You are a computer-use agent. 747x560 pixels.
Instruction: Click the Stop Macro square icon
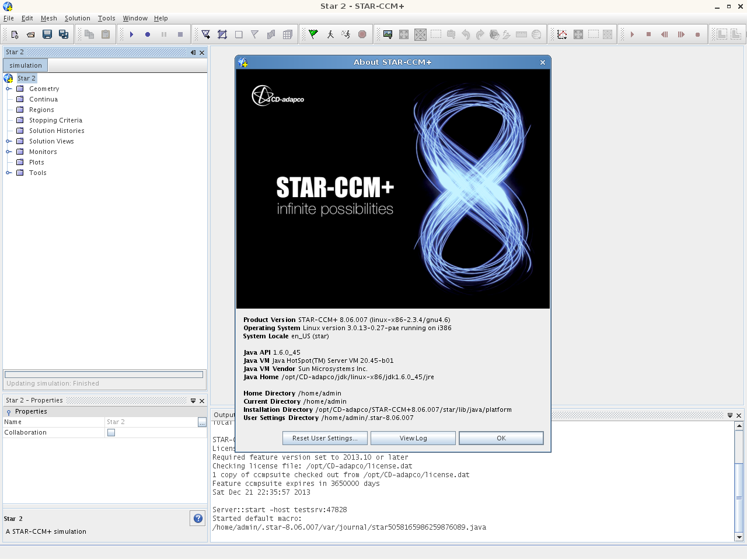click(x=180, y=34)
